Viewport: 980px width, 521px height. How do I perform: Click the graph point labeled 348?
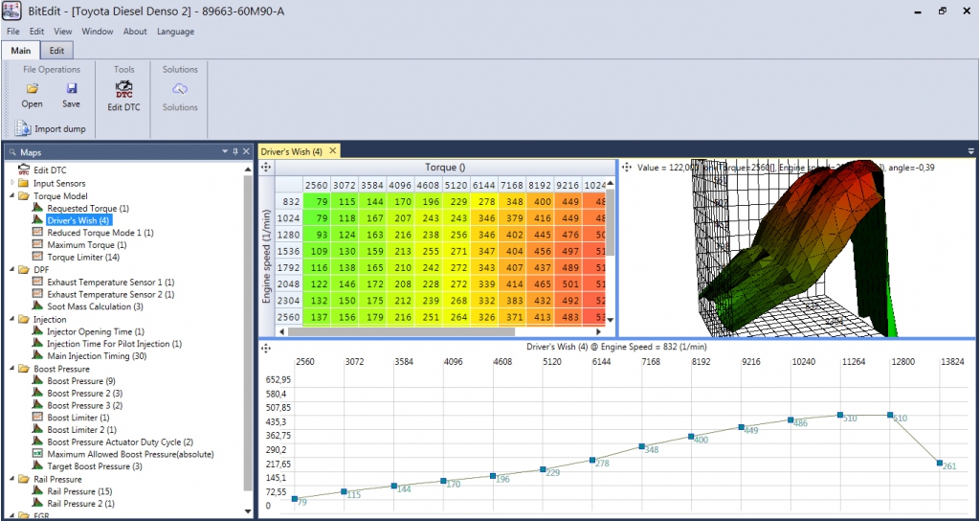coord(642,446)
